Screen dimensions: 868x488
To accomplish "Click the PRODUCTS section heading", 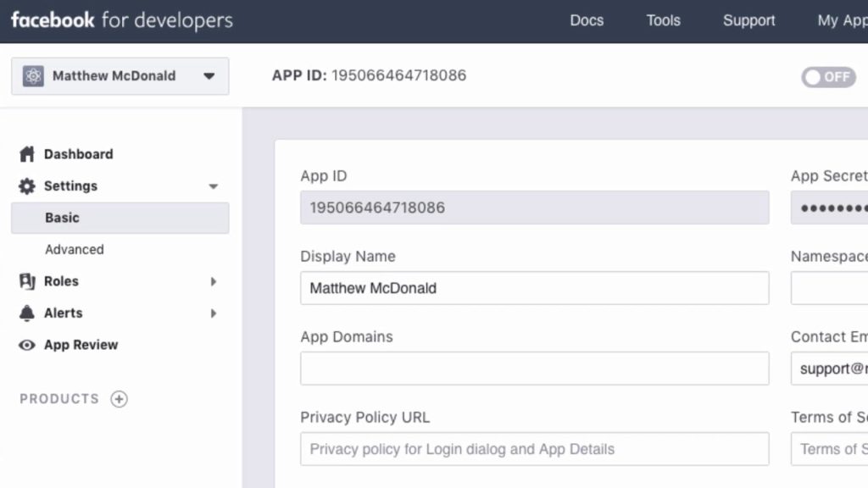I will 59,399.
